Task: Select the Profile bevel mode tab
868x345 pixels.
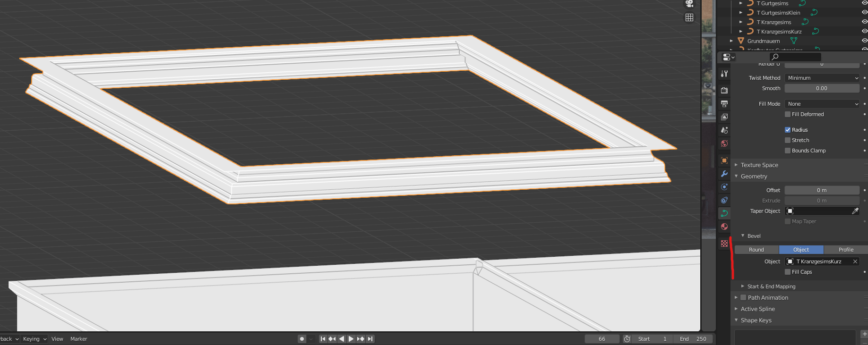Action: point(846,250)
